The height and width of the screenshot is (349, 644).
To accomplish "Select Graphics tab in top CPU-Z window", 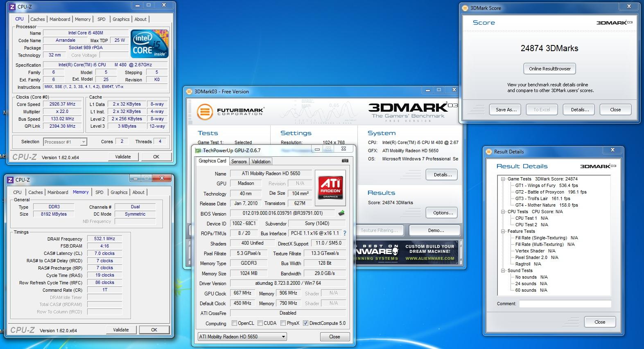I will click(121, 19).
